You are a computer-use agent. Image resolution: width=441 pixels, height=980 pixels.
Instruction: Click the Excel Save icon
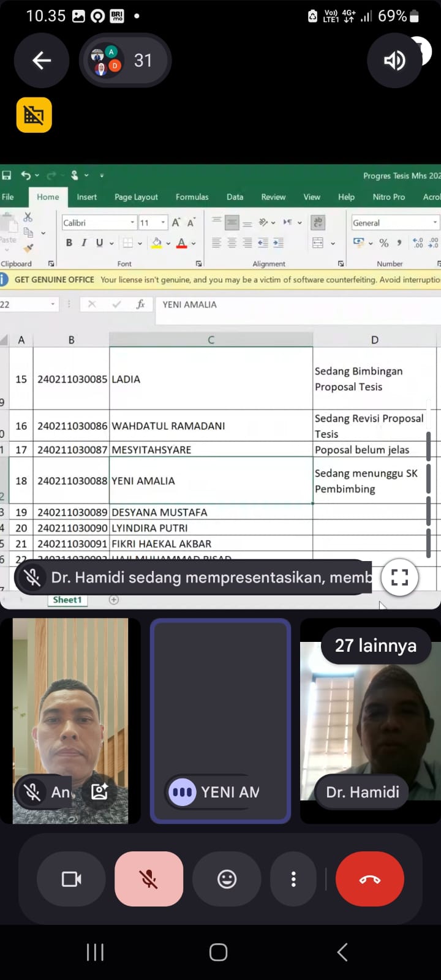click(x=7, y=176)
